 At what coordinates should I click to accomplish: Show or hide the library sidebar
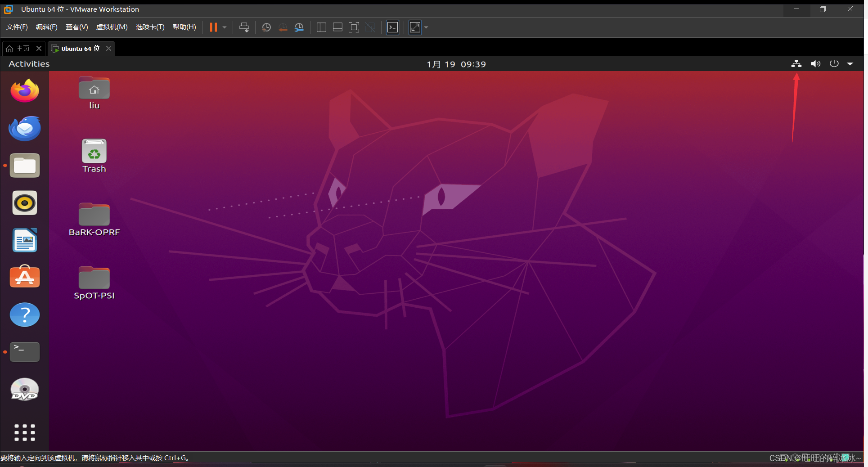tap(321, 27)
